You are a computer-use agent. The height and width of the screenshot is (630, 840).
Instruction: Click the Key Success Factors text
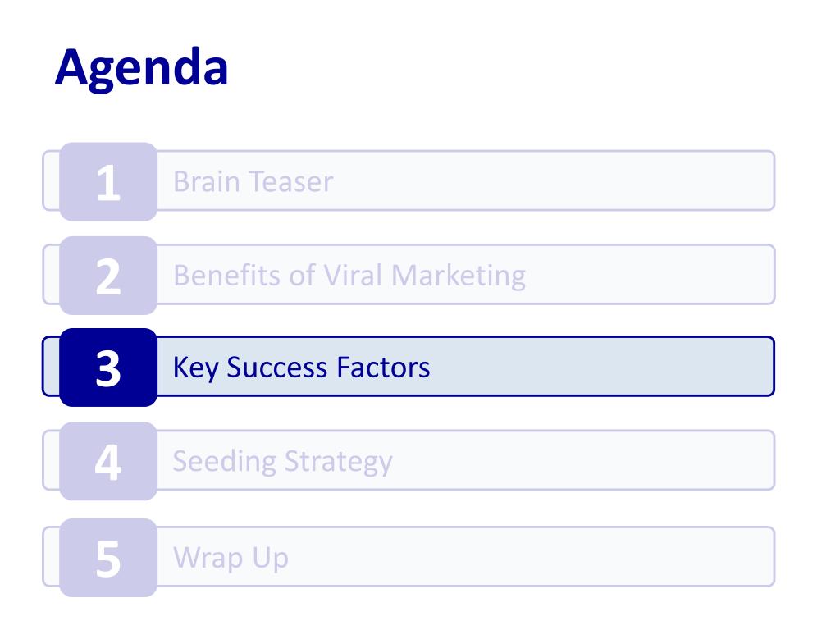(301, 368)
